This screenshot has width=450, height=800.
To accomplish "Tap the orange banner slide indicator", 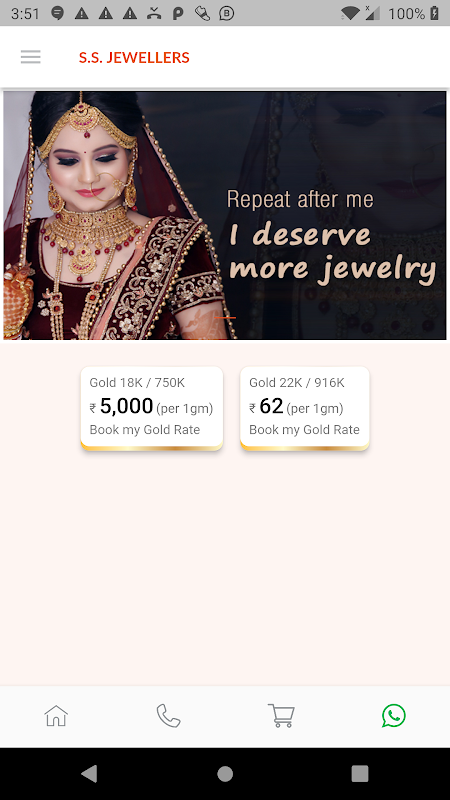I will click(x=225, y=317).
